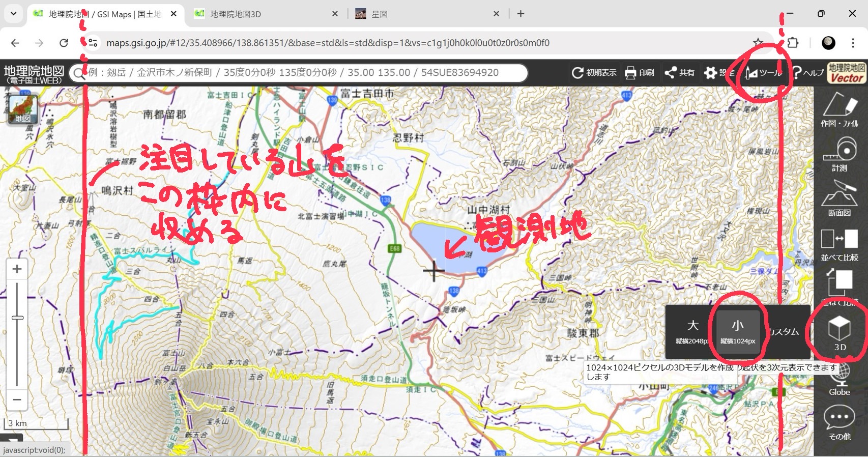This screenshot has height=457, width=868.
Task: Open the その他 other tools menu
Action: coord(840,423)
